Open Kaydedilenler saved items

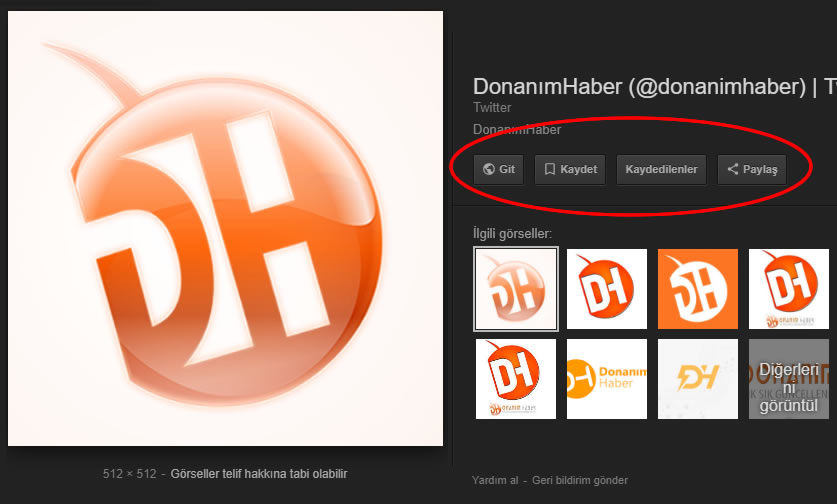[x=661, y=169]
